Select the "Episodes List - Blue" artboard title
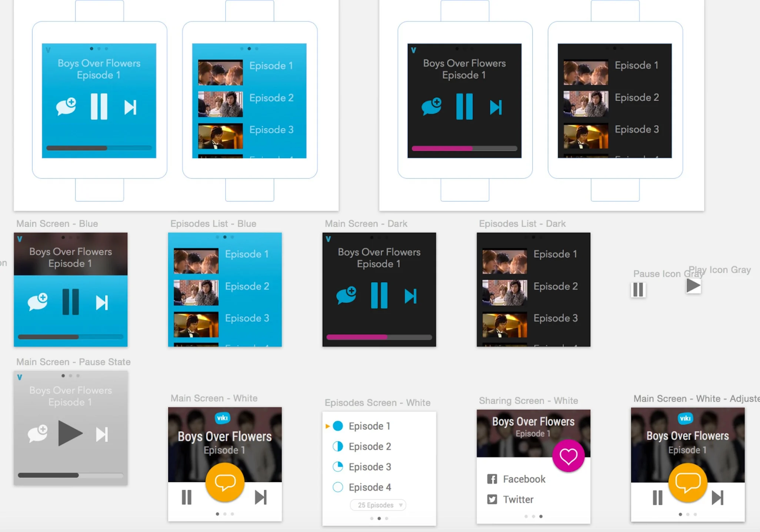This screenshot has width=760, height=532. click(213, 224)
